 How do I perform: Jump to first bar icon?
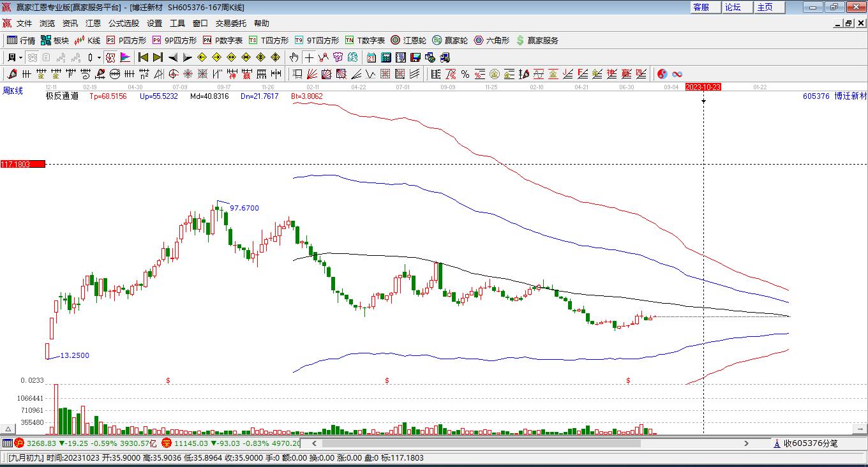click(144, 57)
